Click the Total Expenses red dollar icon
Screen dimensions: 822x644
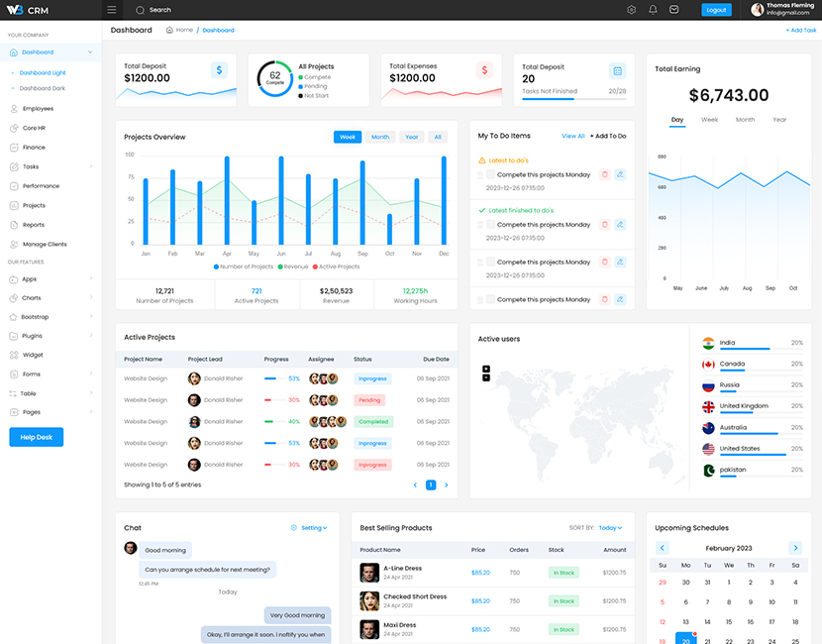(484, 70)
